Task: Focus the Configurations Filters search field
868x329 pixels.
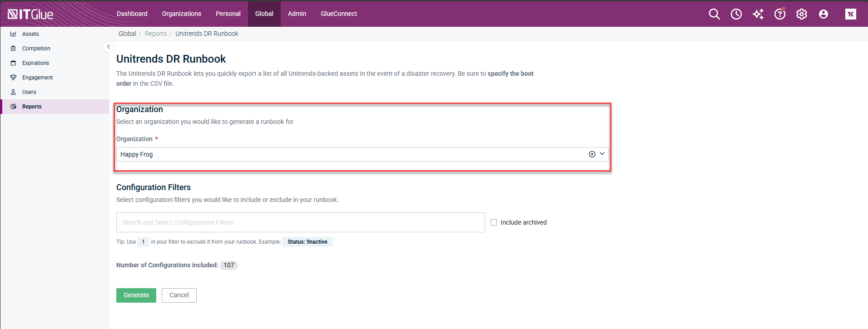Action: (300, 222)
